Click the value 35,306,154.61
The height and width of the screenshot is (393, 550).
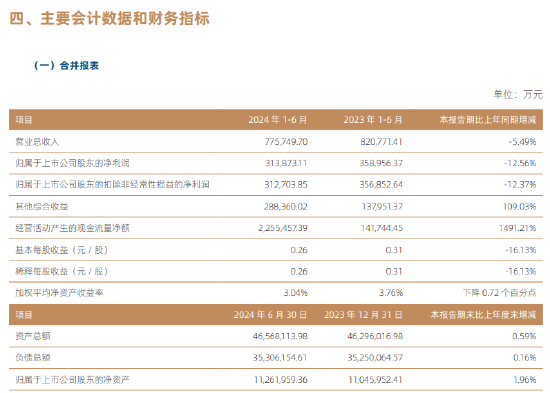(x=280, y=358)
